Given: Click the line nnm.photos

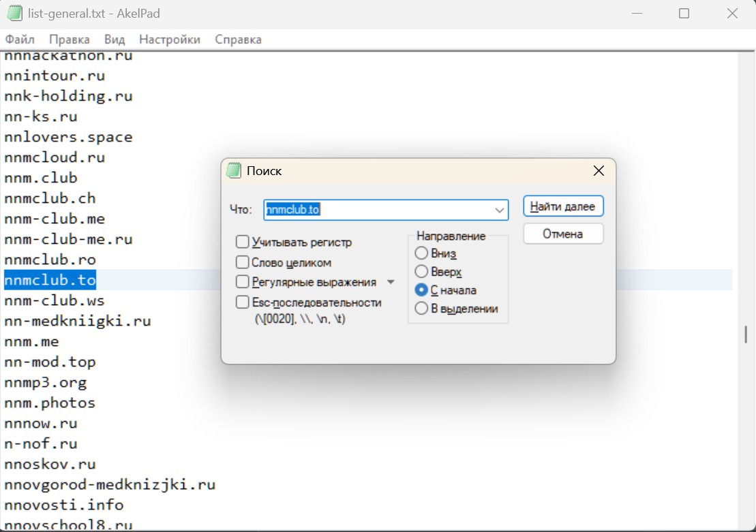Looking at the screenshot, I should 50,403.
